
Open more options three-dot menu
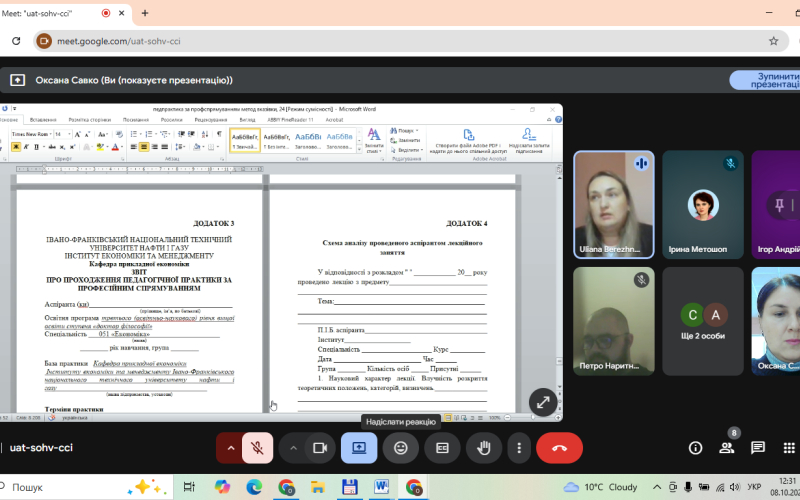[x=519, y=448]
